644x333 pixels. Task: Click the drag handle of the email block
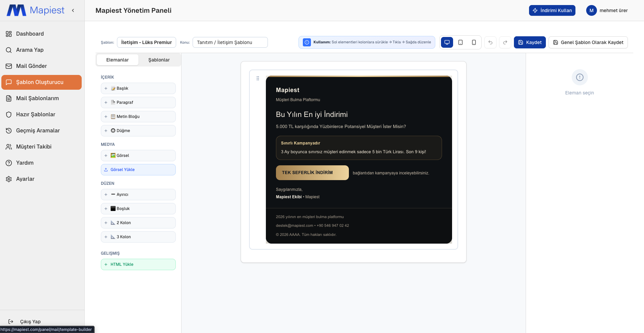pos(258,78)
